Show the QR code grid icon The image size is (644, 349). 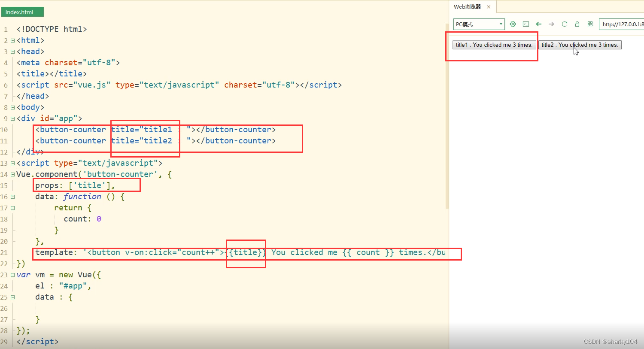click(x=590, y=24)
